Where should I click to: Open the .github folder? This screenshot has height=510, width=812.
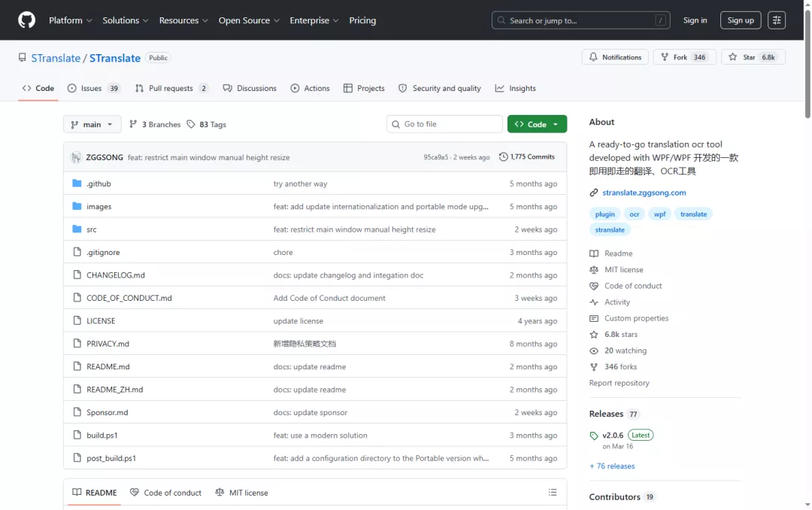click(98, 184)
